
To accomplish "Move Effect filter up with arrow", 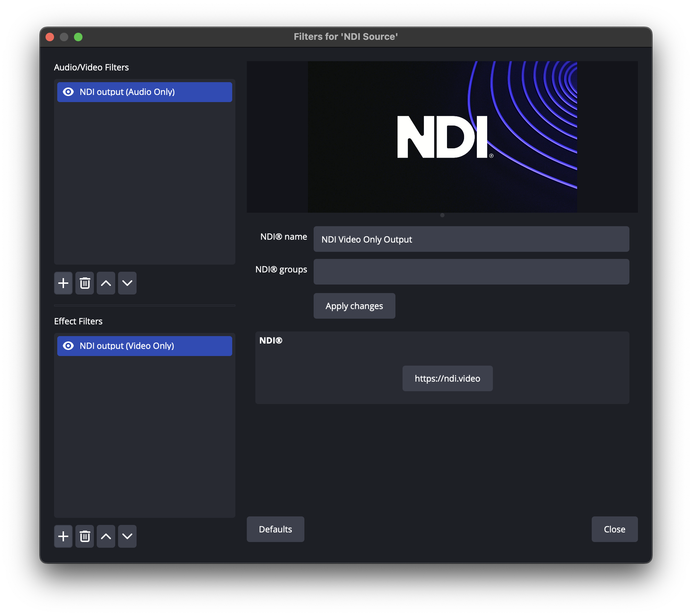I will 106,536.
